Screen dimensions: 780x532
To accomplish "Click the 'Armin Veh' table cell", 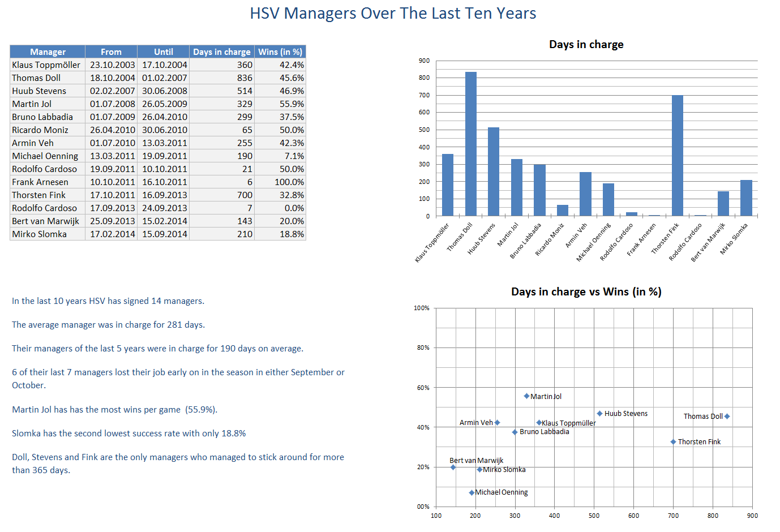I will 48,143.
